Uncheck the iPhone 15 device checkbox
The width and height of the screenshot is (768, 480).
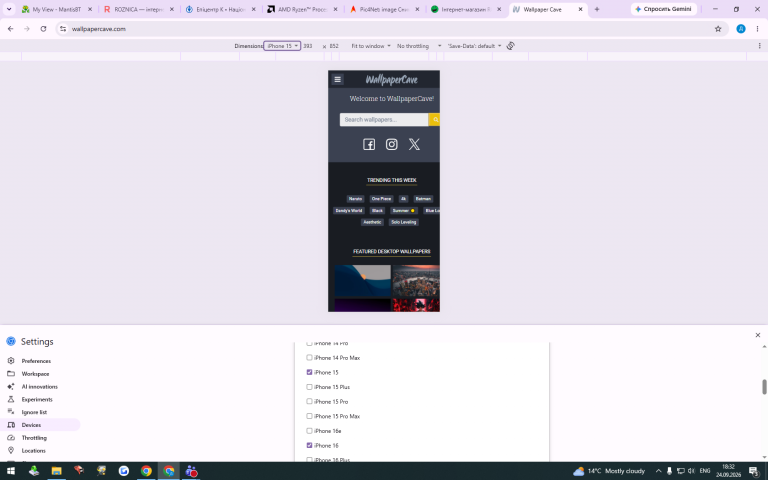pyautogui.click(x=309, y=372)
